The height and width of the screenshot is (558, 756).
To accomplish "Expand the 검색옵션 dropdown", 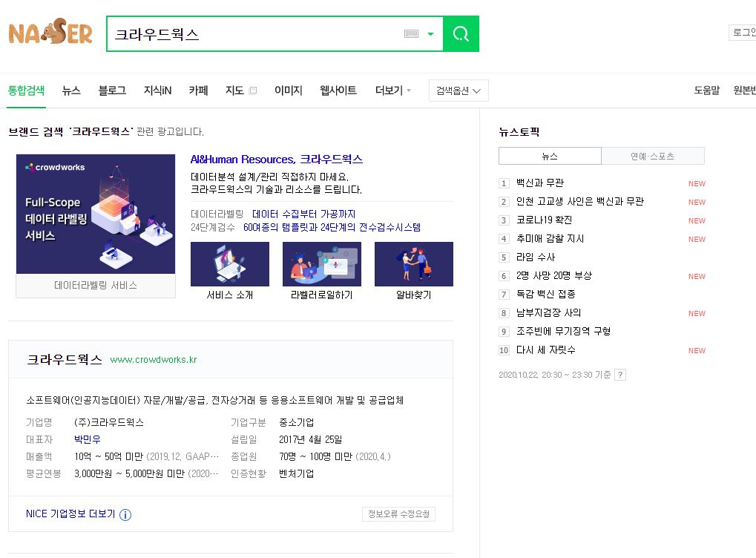I will [x=458, y=91].
